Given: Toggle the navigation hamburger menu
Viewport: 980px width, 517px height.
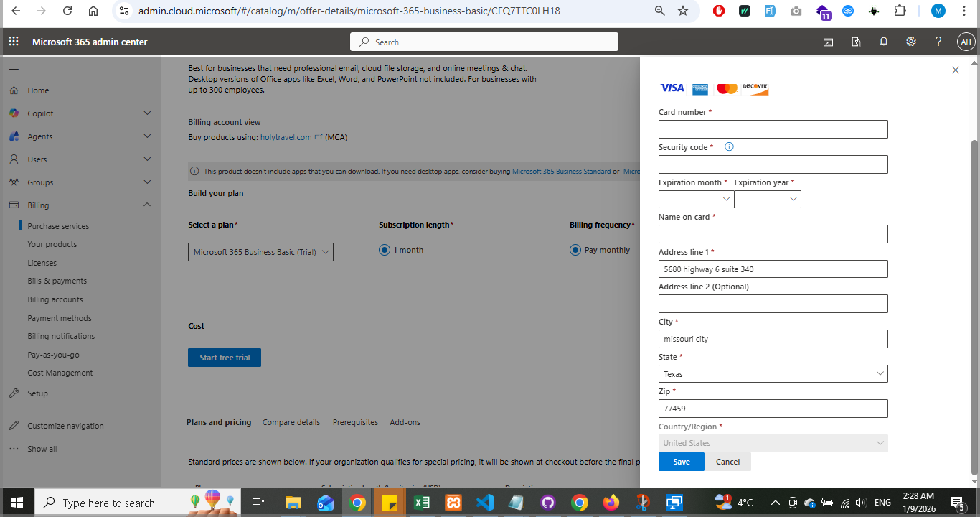Looking at the screenshot, I should pos(14,67).
